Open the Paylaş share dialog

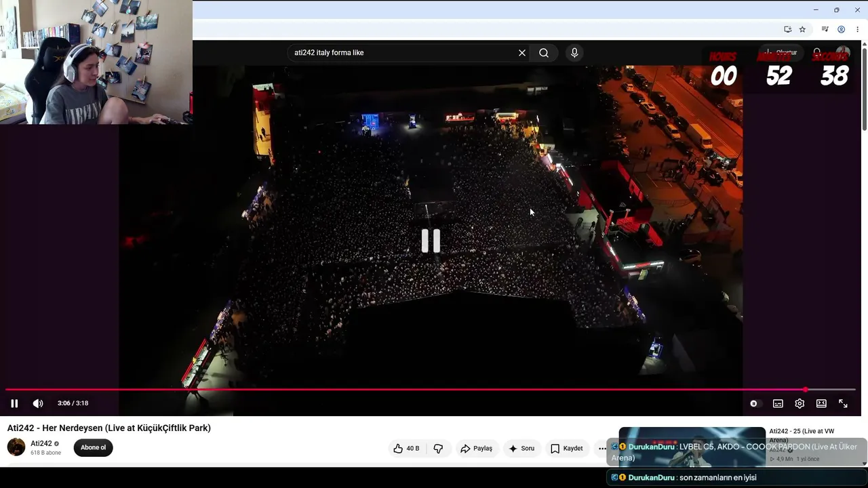[476, 448]
